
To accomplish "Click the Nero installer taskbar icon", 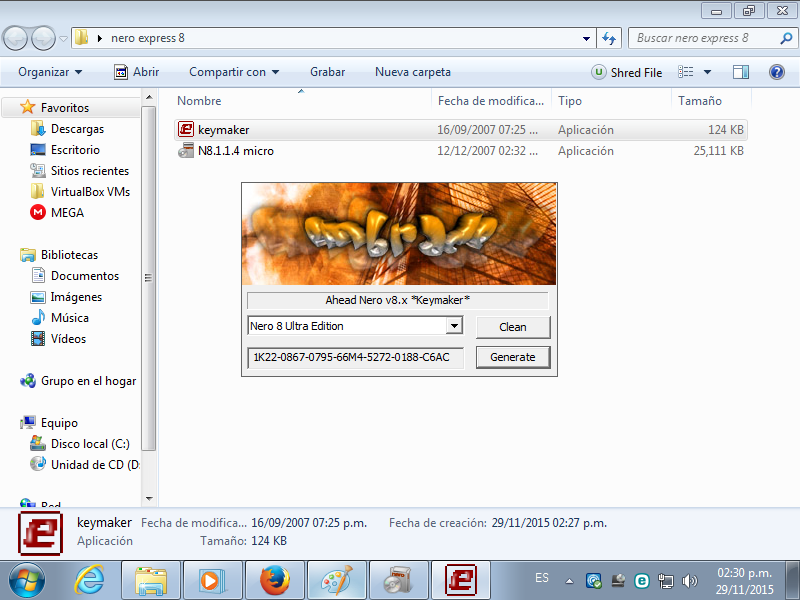I will [x=398, y=580].
